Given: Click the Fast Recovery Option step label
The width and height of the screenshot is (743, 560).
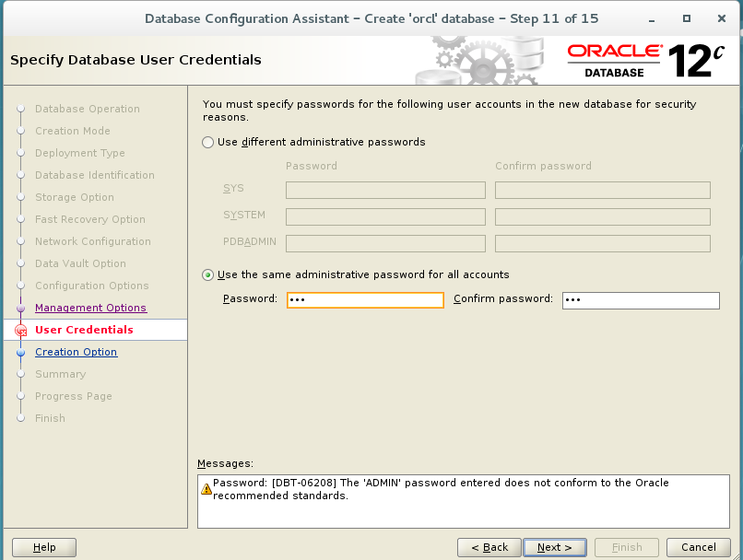Looking at the screenshot, I should pyautogui.click(x=90, y=219).
